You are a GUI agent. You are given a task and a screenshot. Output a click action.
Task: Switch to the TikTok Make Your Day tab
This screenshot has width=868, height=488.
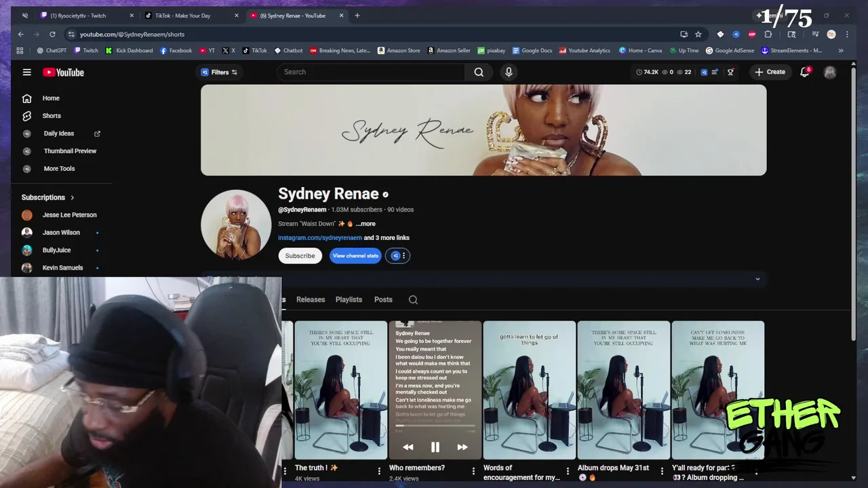(x=190, y=15)
